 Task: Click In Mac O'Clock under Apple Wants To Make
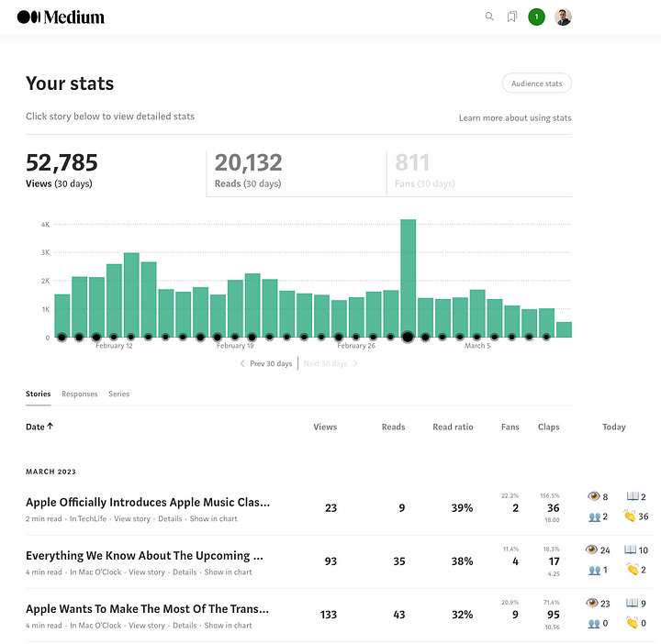point(95,626)
